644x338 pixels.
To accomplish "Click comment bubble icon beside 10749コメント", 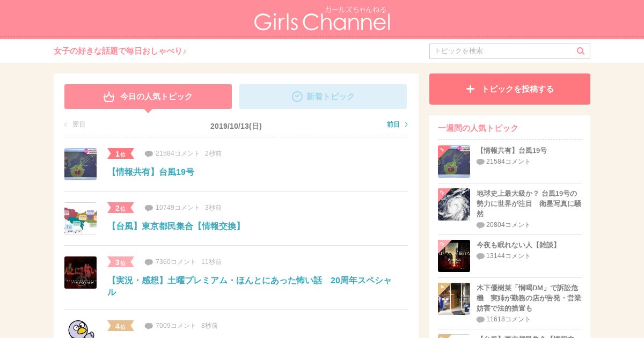I will 149,208.
